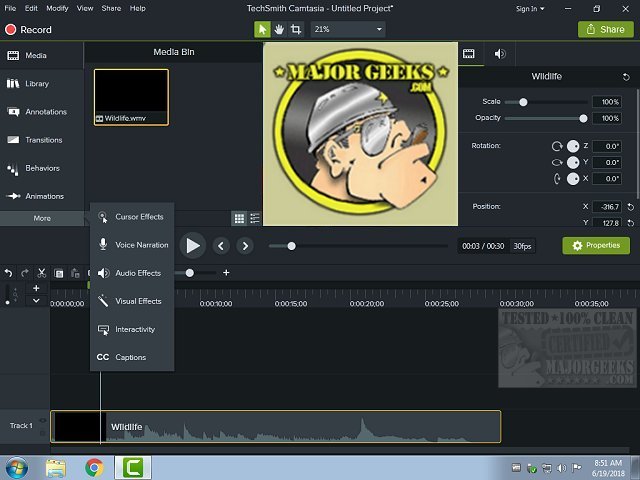Screen dimensions: 640x480
Task: Expand the More tools section
Action: [42, 218]
